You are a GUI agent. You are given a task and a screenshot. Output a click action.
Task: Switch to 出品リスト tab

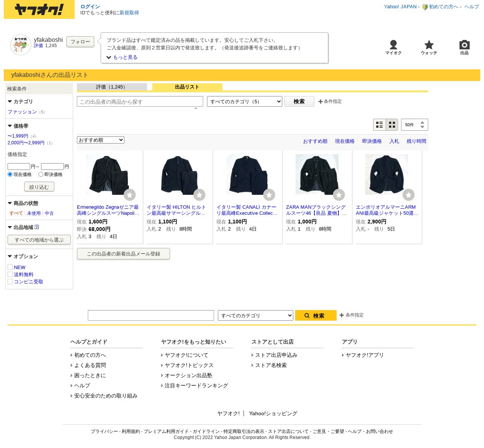187,87
